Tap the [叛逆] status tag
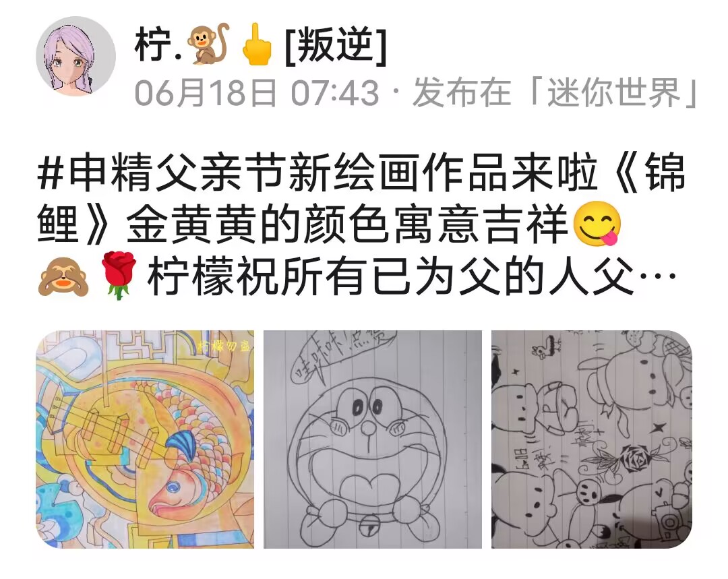The height and width of the screenshot is (579, 728). (336, 45)
